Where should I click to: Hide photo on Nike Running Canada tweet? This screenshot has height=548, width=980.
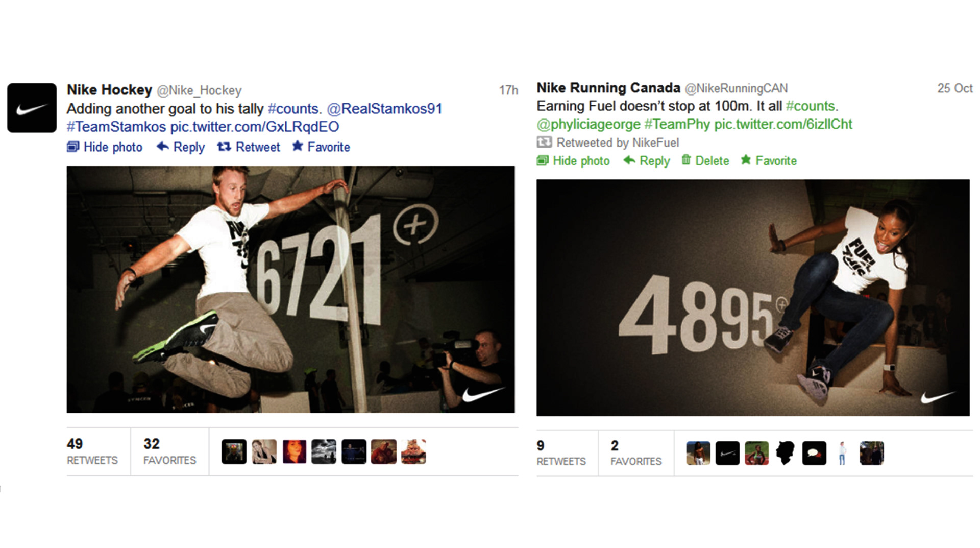tap(573, 161)
